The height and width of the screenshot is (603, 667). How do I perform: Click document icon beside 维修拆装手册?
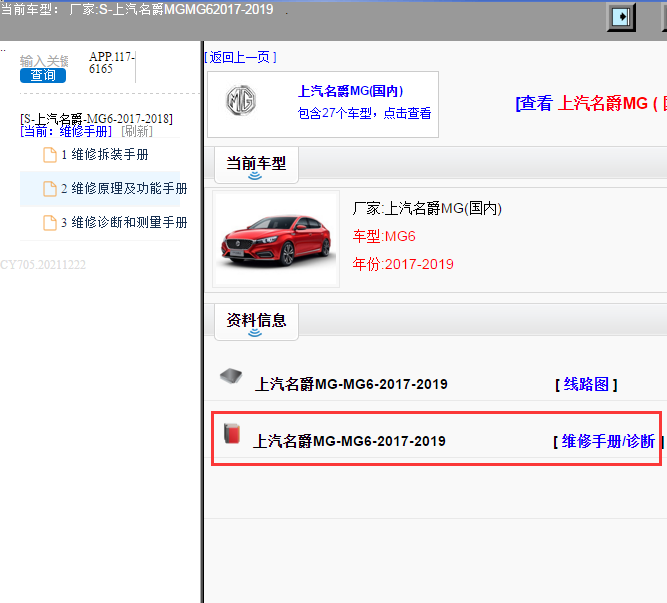50,155
